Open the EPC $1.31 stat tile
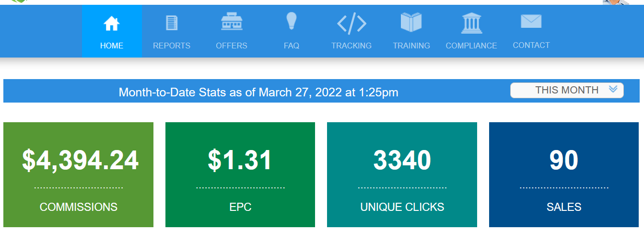The width and height of the screenshot is (644, 243). point(240,174)
